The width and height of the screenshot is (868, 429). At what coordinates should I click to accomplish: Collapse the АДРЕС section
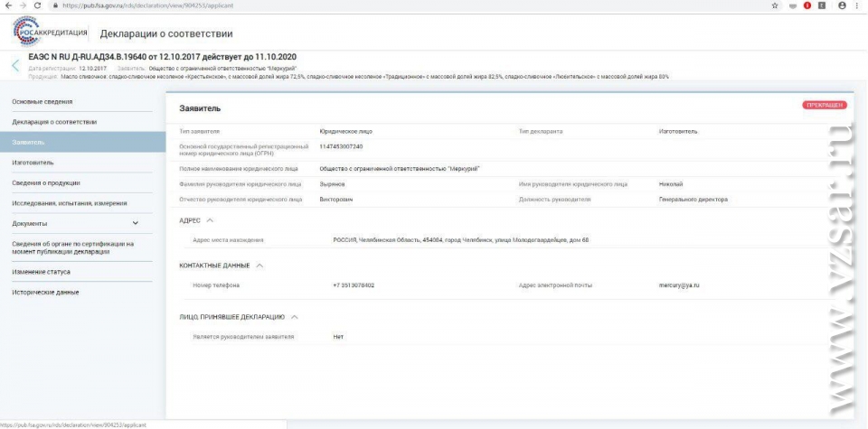(x=210, y=219)
